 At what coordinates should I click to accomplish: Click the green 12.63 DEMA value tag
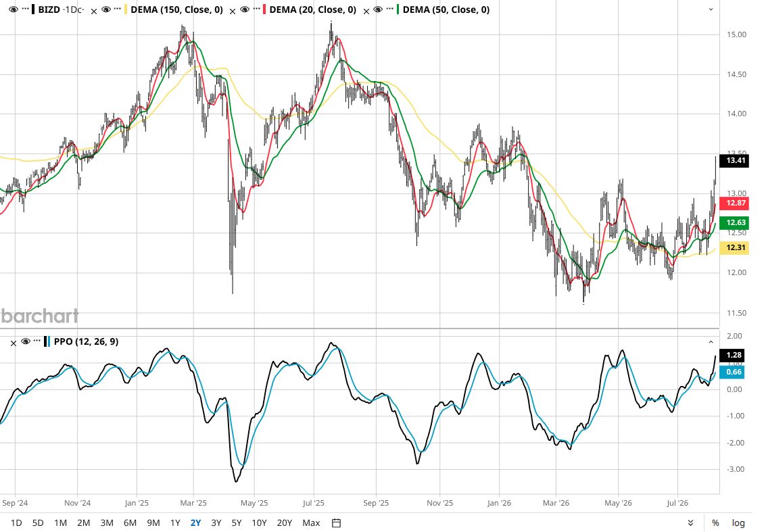[x=734, y=223]
